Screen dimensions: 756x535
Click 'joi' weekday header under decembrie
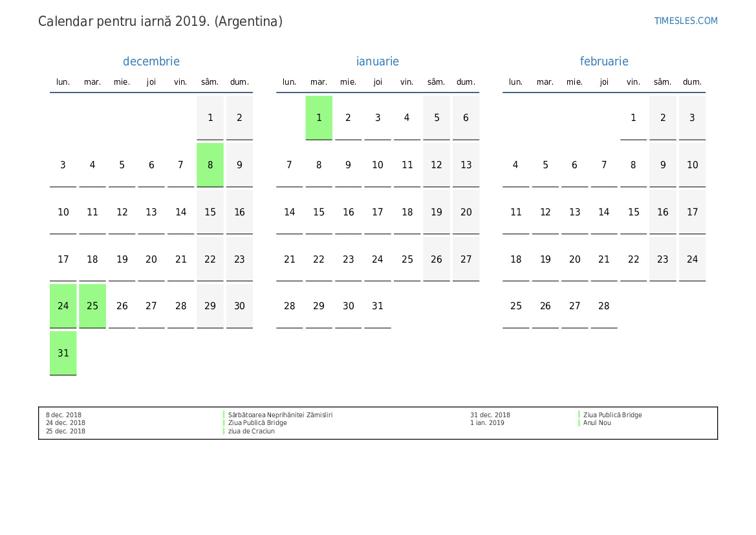[x=151, y=82]
